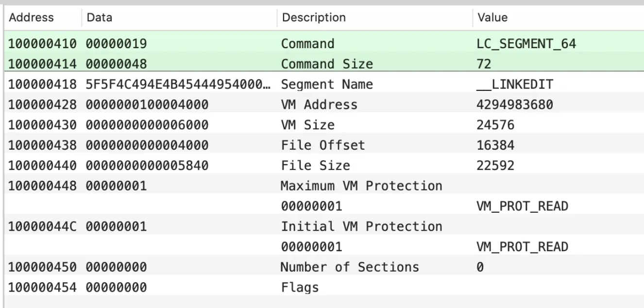The image size is (644, 308).
Task: Select the Maximum VM Protection row
Action: 361,186
